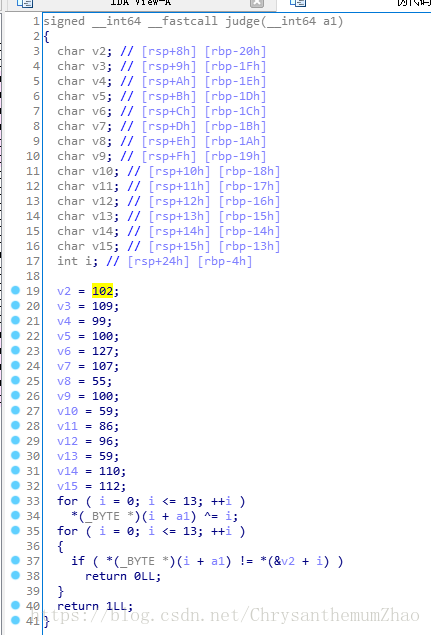Toggle breakpoint dot at line 29
Viewport: 431px width, 635px height.
point(15,440)
